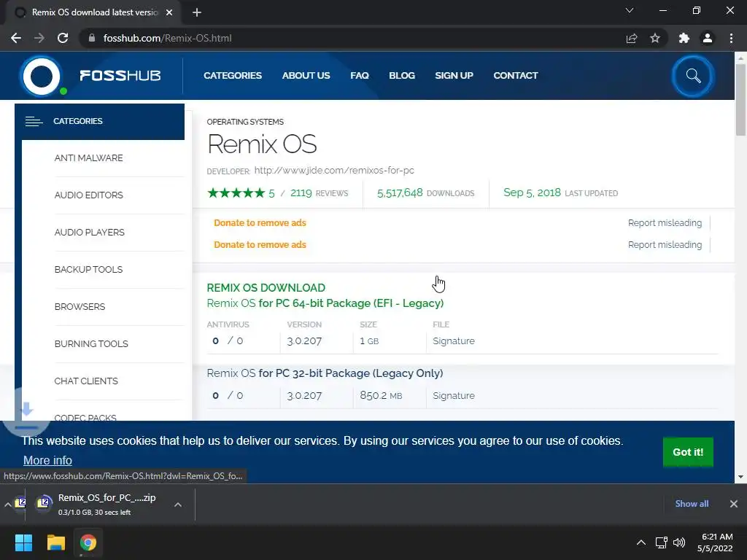Select the BACKUP TOOLS category
The image size is (747, 560).
(88, 270)
